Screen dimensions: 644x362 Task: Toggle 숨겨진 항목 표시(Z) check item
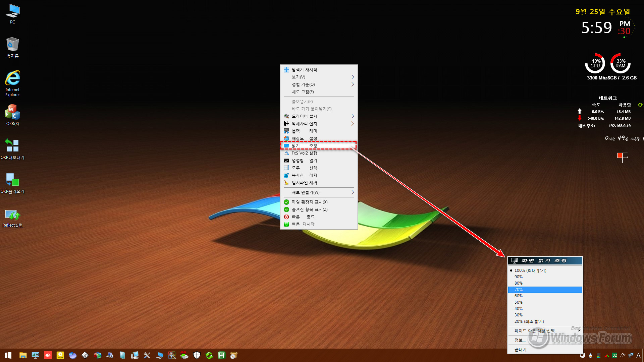(319, 209)
